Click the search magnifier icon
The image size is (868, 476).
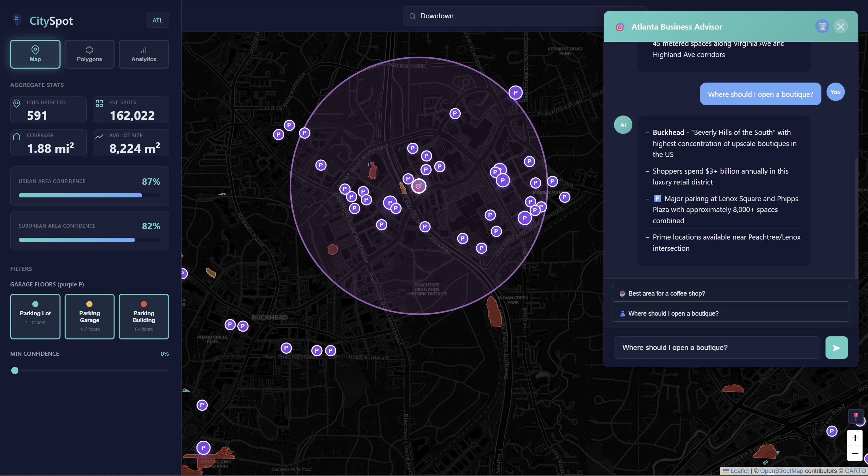click(x=412, y=16)
